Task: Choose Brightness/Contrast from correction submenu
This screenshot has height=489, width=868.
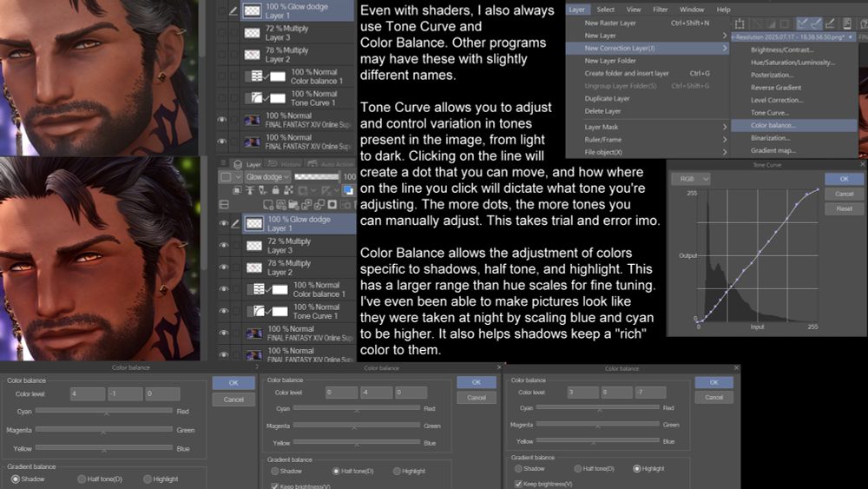Action: [782, 50]
